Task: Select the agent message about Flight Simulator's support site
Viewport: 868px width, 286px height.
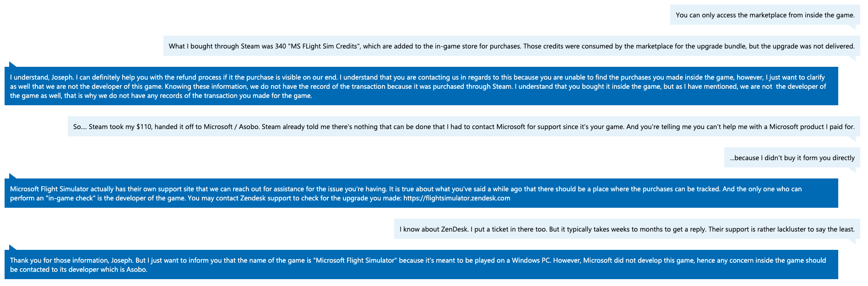Action: click(421, 193)
